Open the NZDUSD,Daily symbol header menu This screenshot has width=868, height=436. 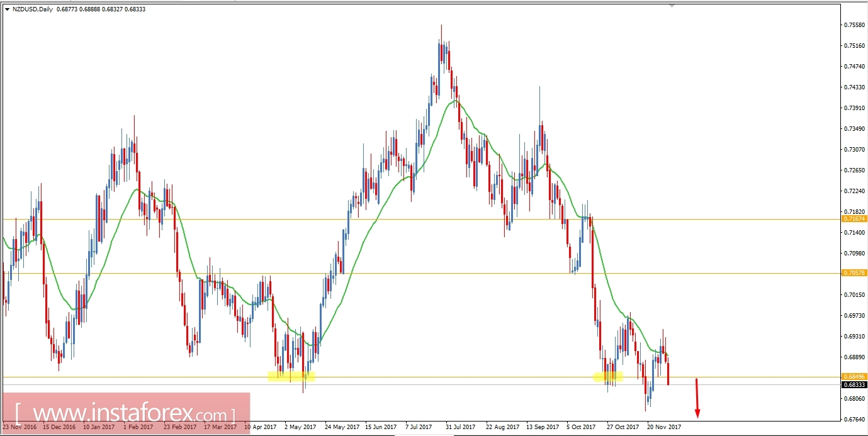(x=31, y=10)
